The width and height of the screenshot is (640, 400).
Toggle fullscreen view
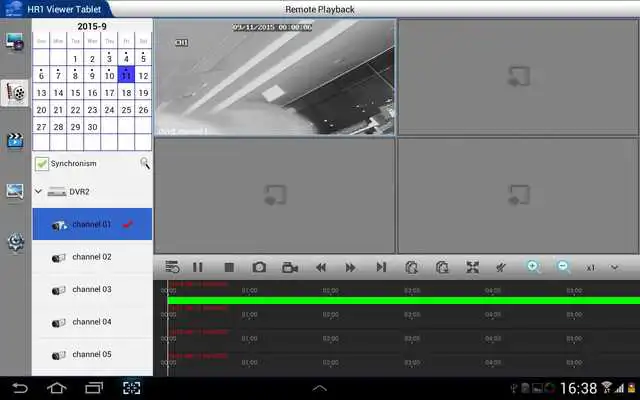pyautogui.click(x=473, y=267)
